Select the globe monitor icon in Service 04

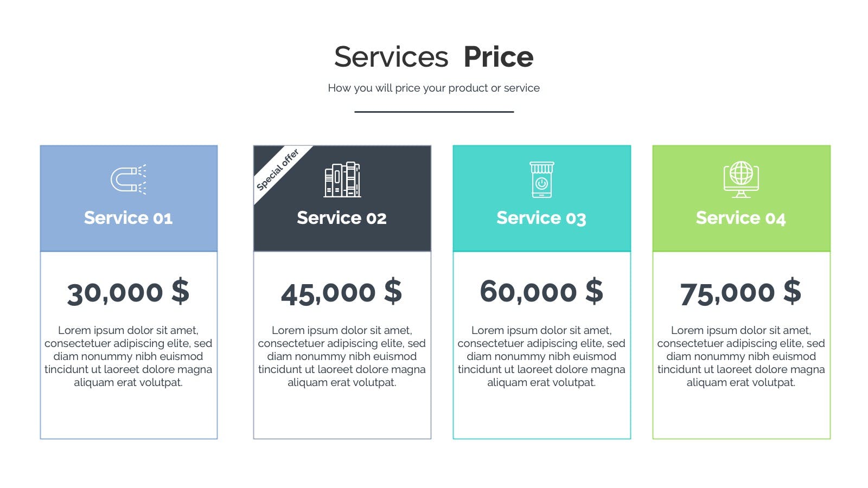[741, 179]
